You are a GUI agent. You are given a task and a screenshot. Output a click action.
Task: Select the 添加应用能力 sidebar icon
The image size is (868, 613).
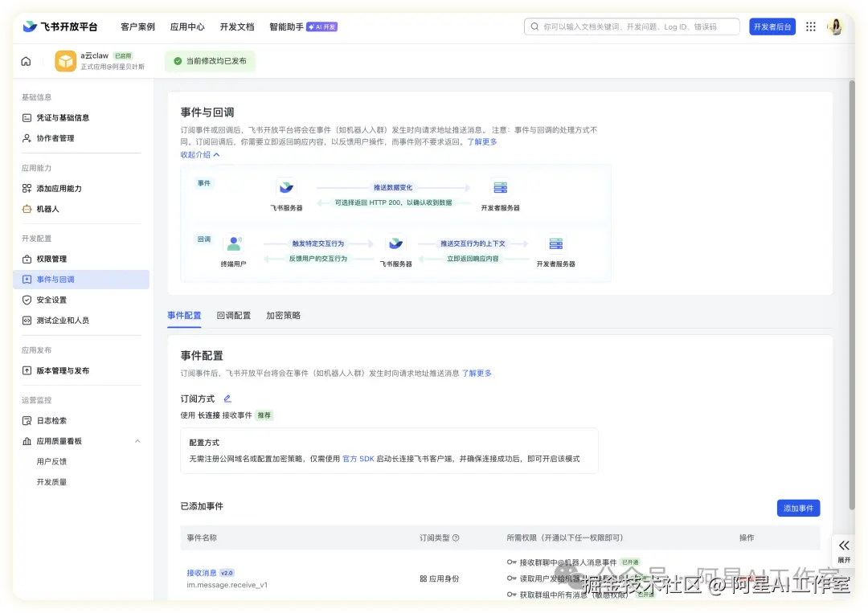coord(28,188)
